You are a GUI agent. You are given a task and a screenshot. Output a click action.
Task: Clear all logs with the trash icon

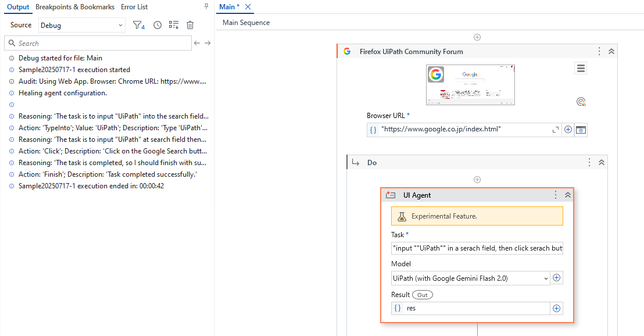coord(189,25)
